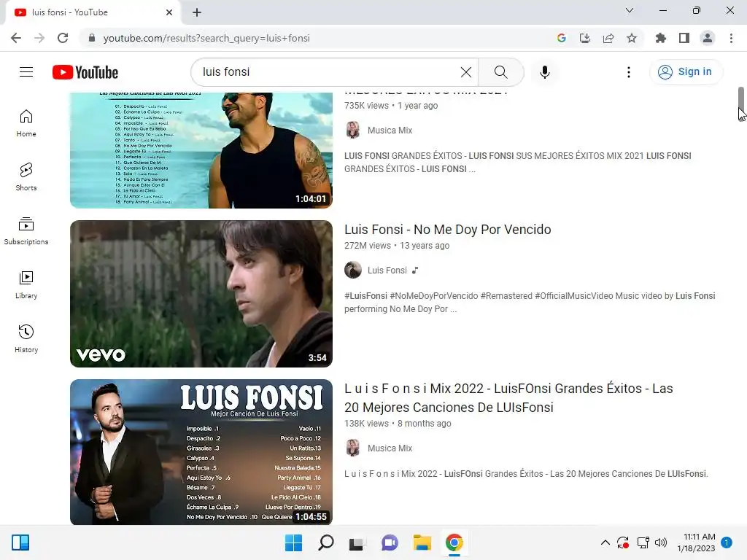Open Windows Start menu

coord(293,542)
